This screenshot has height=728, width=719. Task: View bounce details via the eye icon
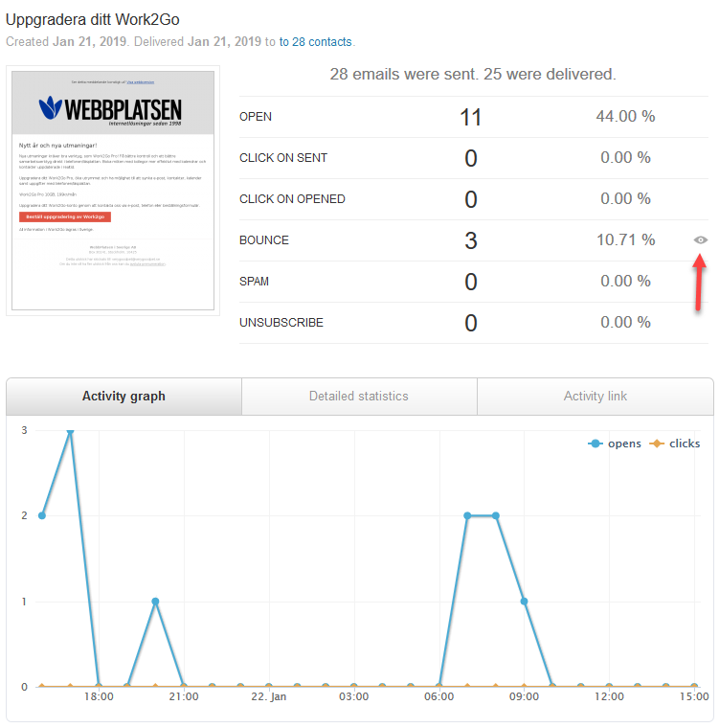point(701,240)
